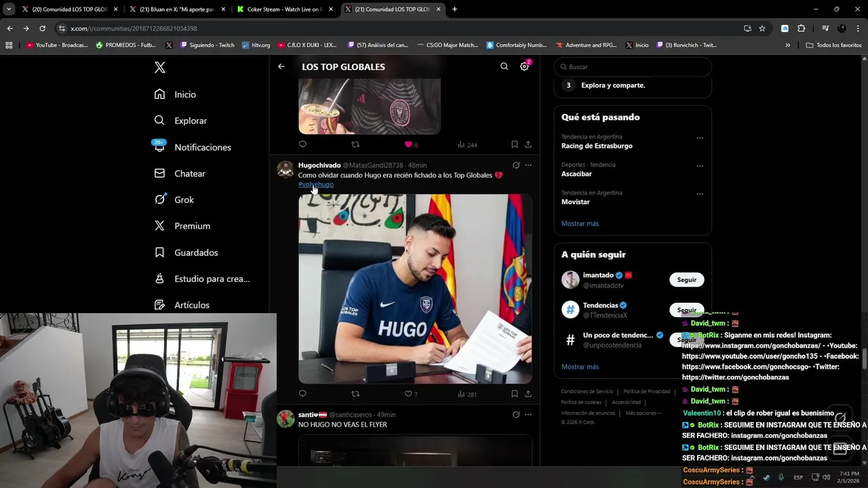Viewport: 868px width, 488px height.
Task: Open Racing de Estrasburgo trend
Action: pos(597,146)
